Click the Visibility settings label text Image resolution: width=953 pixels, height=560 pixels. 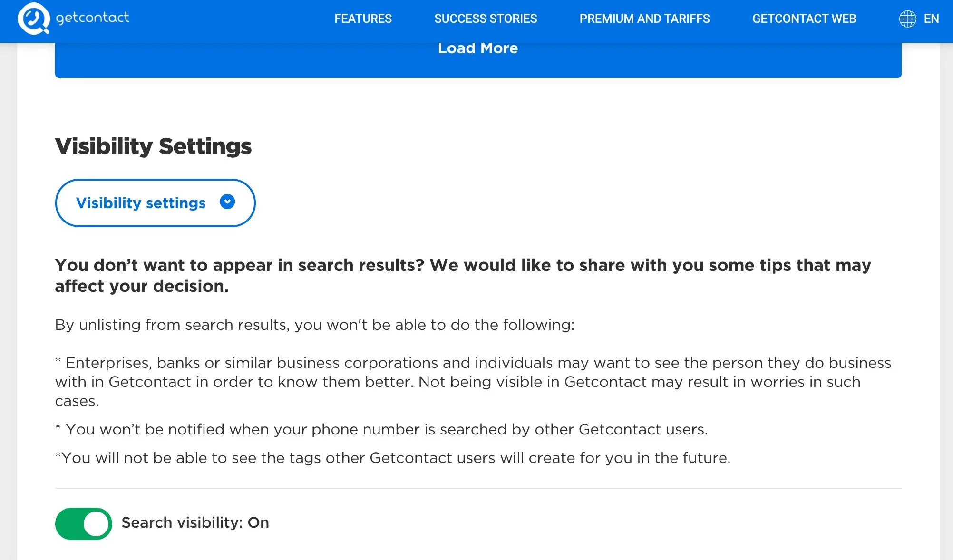pos(141,202)
